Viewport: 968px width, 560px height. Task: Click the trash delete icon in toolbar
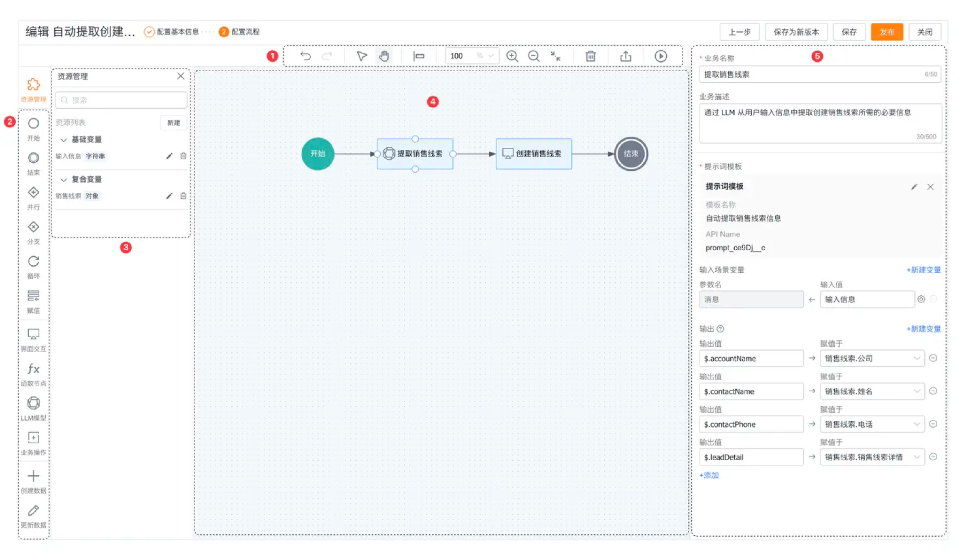pyautogui.click(x=590, y=56)
